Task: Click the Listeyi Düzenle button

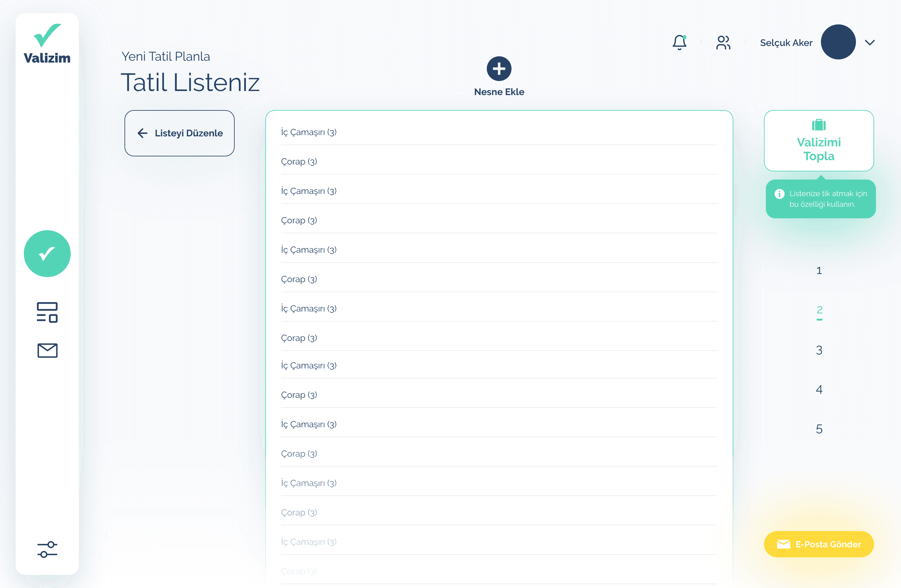Action: tap(180, 133)
